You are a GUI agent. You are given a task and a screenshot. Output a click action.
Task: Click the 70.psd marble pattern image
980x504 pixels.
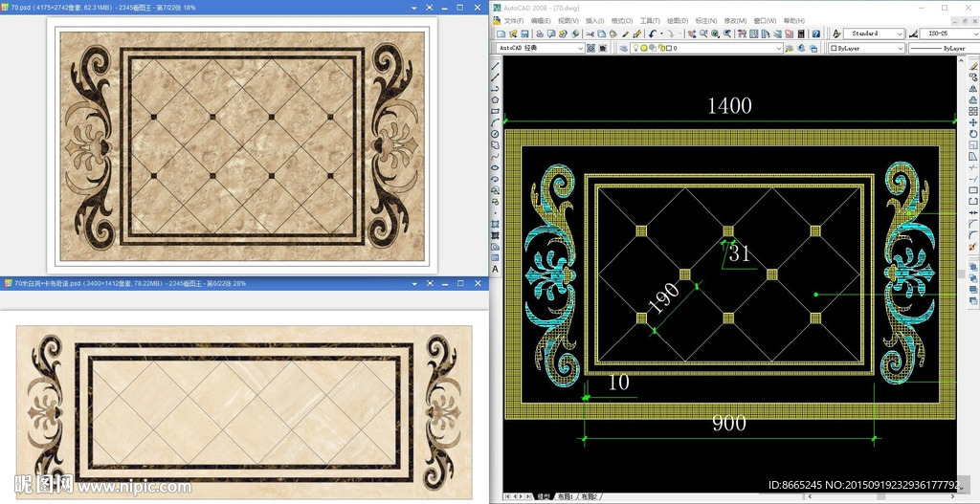tap(242, 145)
